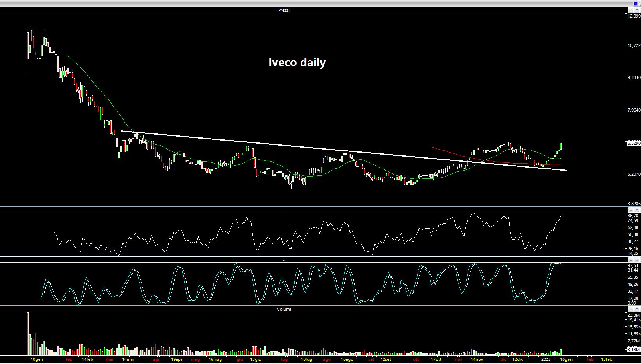Click the 23,3M volume scale value
This screenshot has width=641, height=364.
(634, 315)
